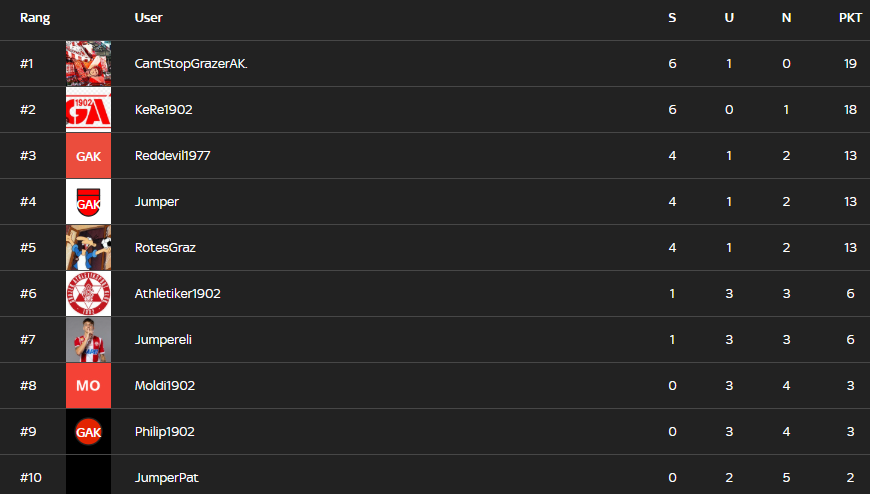Image resolution: width=870 pixels, height=494 pixels.
Task: Open the CantStopGrazerAK. user profile
Action: click(190, 64)
